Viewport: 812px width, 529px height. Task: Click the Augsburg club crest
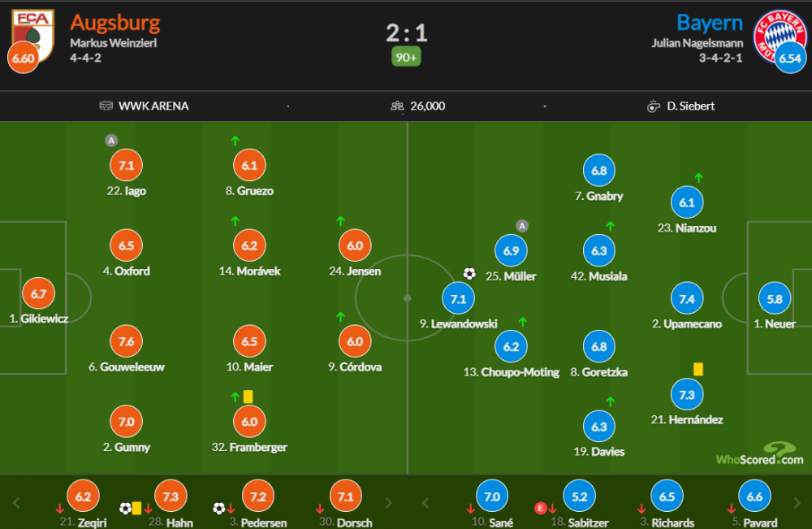click(x=33, y=34)
